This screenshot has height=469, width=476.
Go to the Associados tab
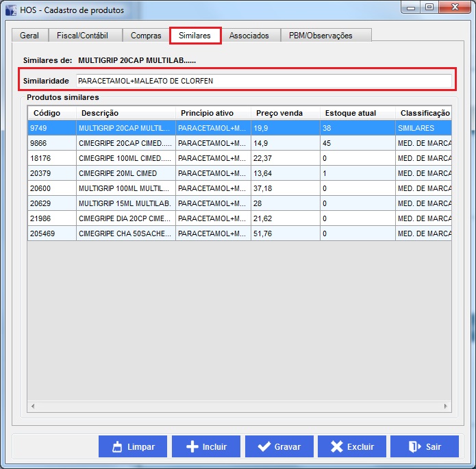(x=249, y=36)
